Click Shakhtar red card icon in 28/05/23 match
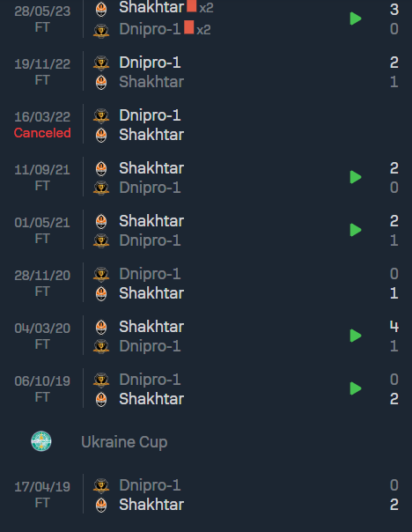 tap(192, 6)
